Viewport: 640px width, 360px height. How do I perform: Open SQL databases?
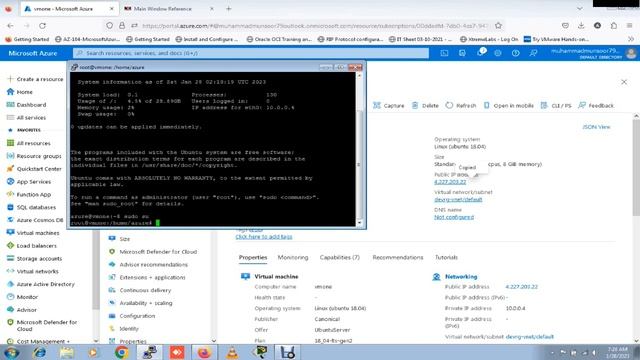click(x=31, y=207)
